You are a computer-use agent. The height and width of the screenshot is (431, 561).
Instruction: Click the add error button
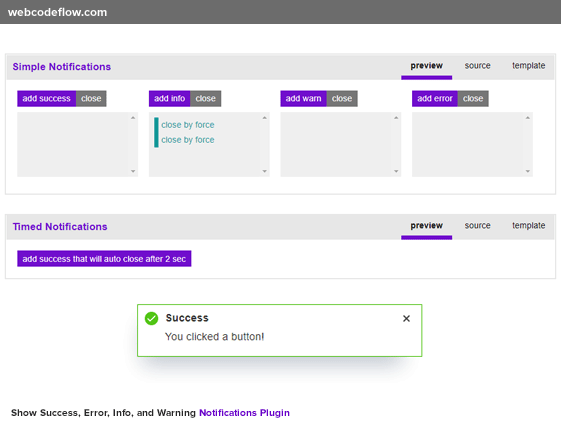click(435, 98)
